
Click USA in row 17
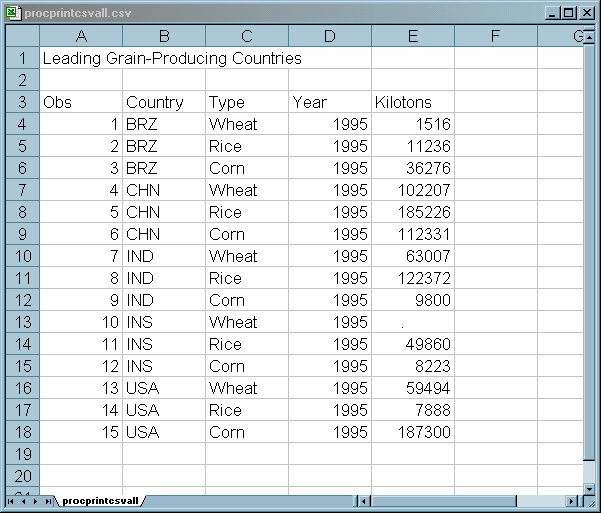164,410
